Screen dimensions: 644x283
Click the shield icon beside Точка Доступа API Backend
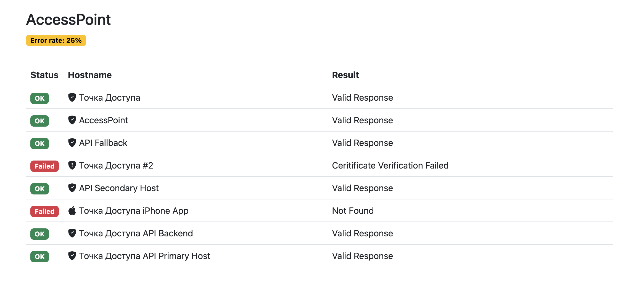tap(72, 233)
